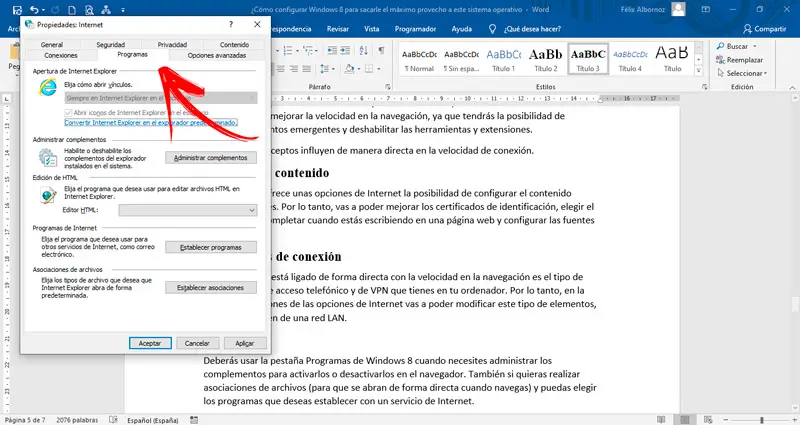The image size is (800, 425).
Task: Click the Undo arrow in Word's title bar
Action: (x=34, y=10)
